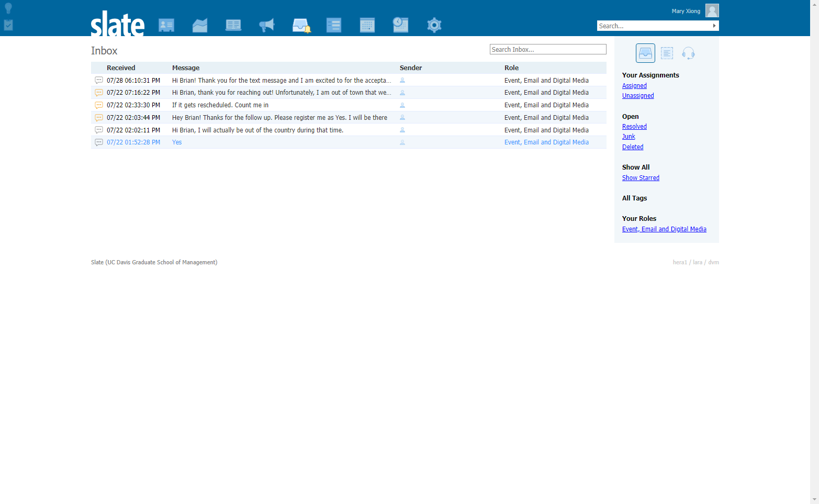
Task: Click the page scrollbar down arrow
Action: pos(814,500)
